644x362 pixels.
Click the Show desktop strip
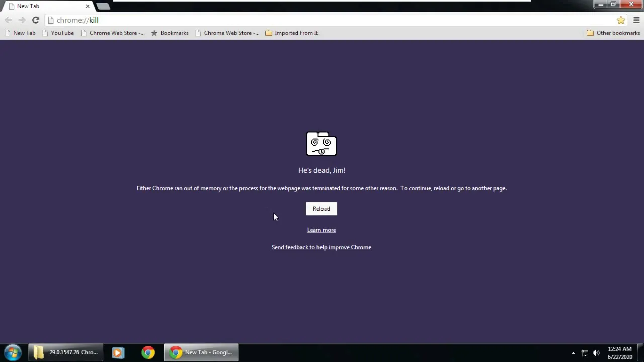pos(640,352)
